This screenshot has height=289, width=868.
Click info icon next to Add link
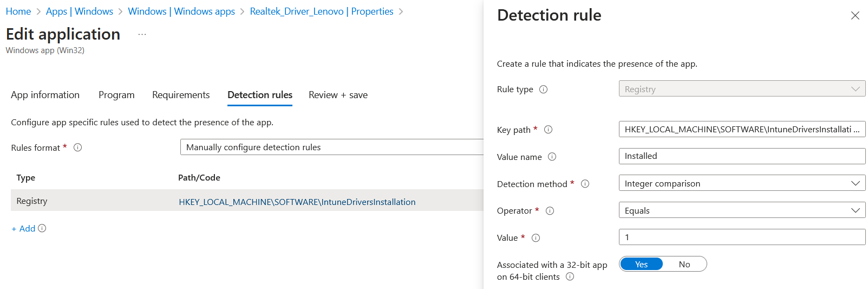pyautogui.click(x=42, y=228)
